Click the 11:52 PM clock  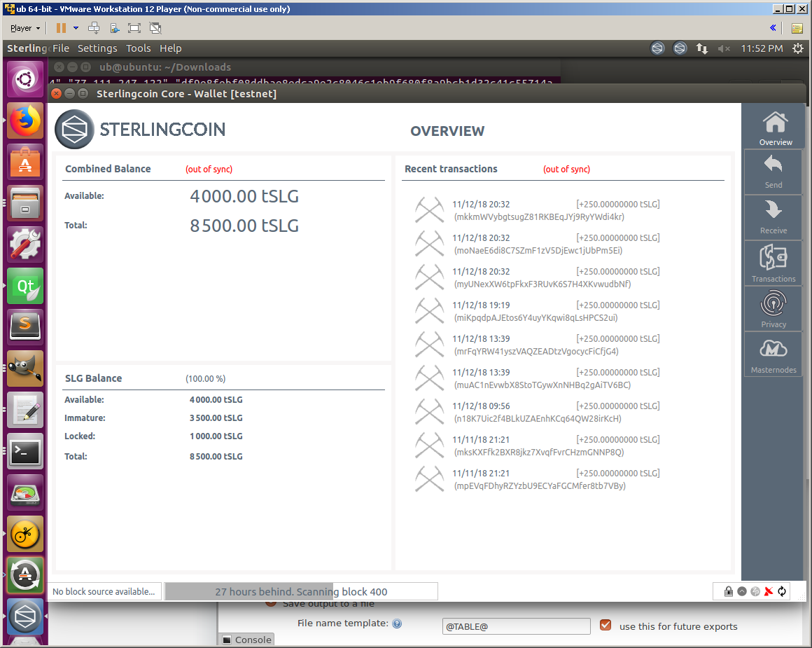click(x=762, y=48)
